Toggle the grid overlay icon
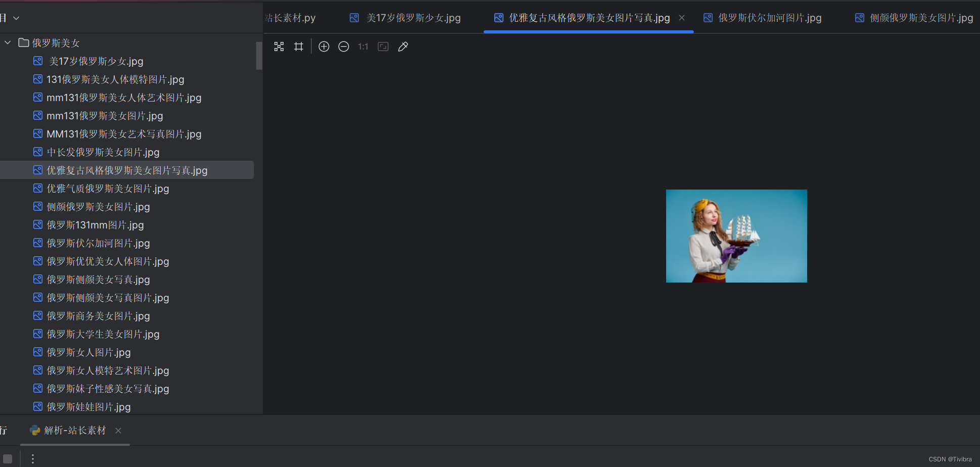The height and width of the screenshot is (467, 980). tap(298, 46)
